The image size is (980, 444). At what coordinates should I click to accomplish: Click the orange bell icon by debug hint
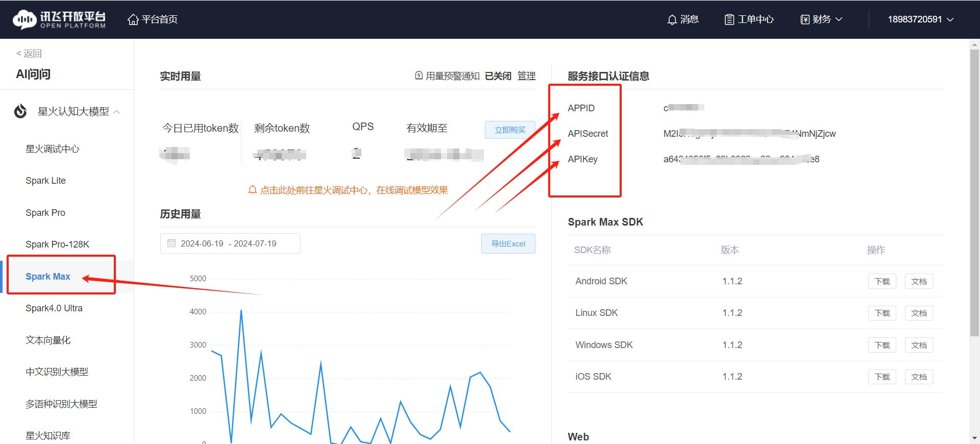point(252,190)
